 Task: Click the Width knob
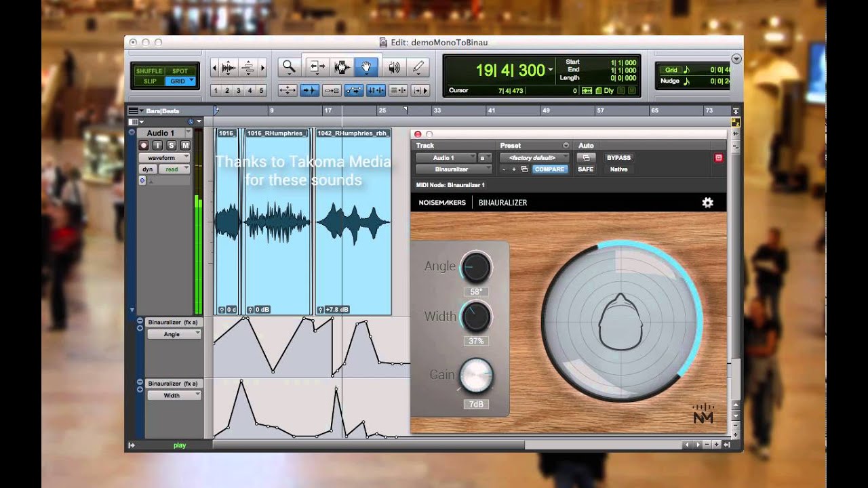[x=476, y=317]
